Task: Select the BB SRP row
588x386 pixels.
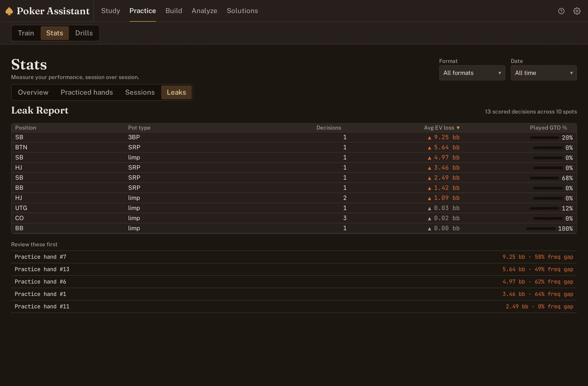Action: tap(294, 188)
